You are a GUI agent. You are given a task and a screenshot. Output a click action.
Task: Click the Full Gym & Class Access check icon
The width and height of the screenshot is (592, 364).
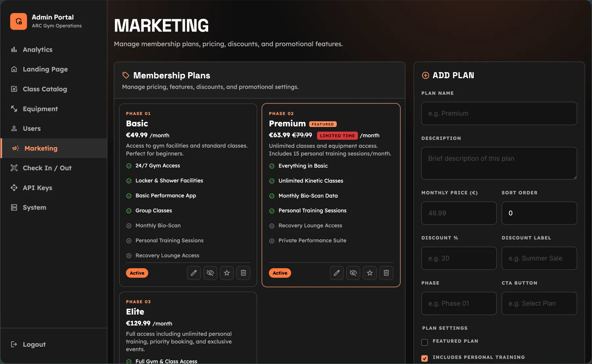[129, 361]
